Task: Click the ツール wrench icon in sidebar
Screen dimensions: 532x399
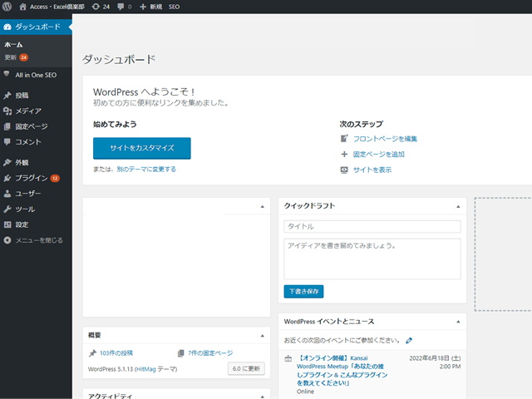Action: pos(7,209)
